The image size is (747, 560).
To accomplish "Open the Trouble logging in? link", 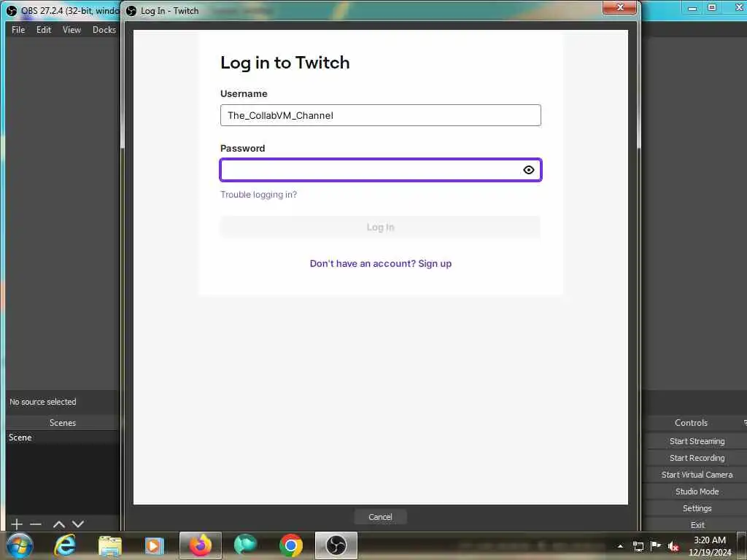I will point(258,194).
